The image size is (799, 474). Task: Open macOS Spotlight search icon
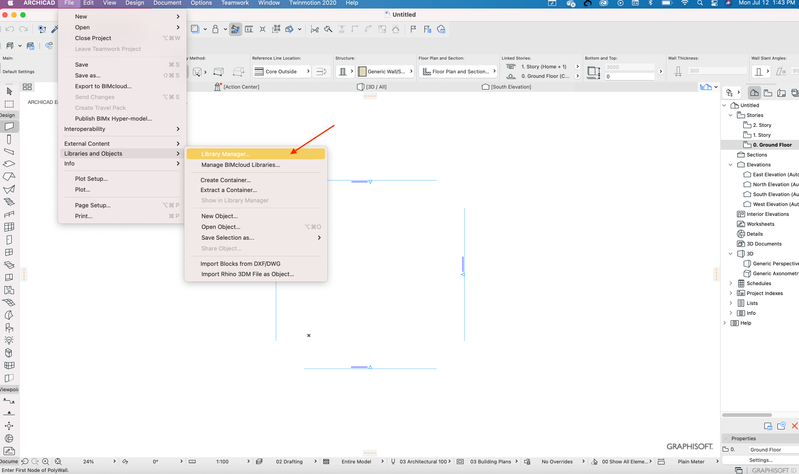coord(700,3)
